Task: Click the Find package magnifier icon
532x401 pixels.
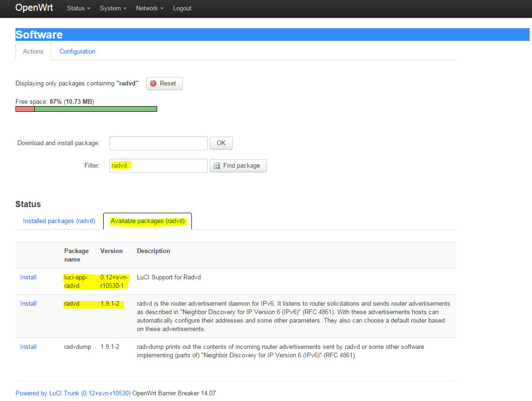Action: pyautogui.click(x=217, y=166)
